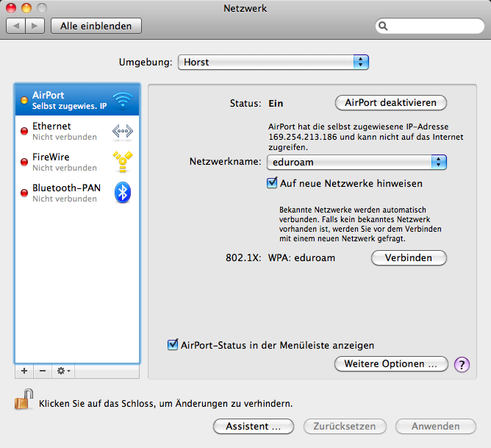Viewport: 491px width, 448px height.
Task: Select the FireWire service in the list
Action: 77,162
